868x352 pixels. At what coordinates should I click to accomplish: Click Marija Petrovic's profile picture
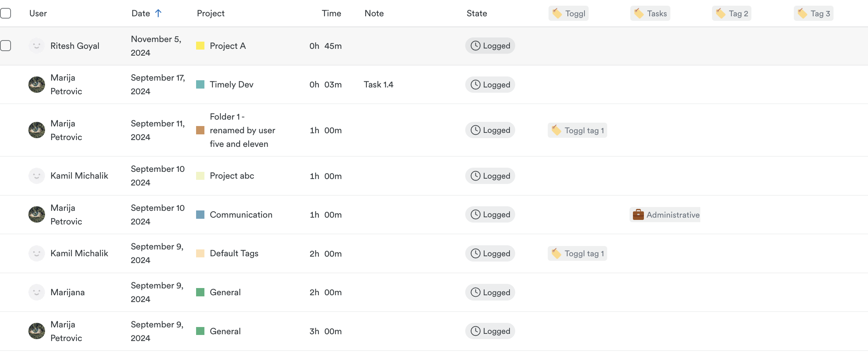(x=36, y=84)
